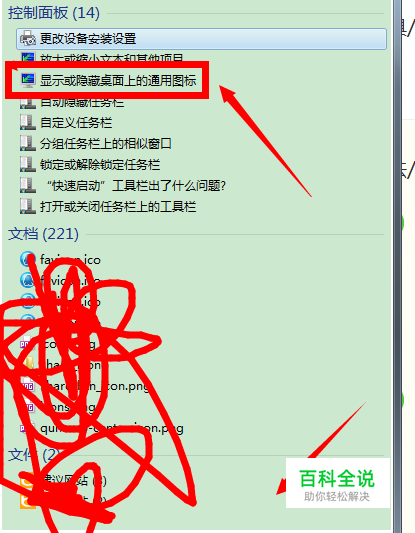Click the icon next to 锁定或解除锁定任务栏
The image size is (415, 533).
(28, 165)
